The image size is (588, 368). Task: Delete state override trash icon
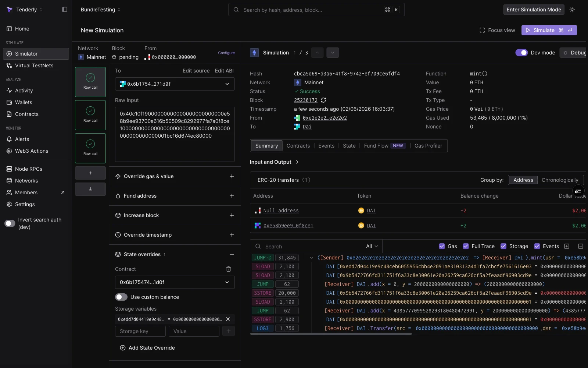(229, 269)
